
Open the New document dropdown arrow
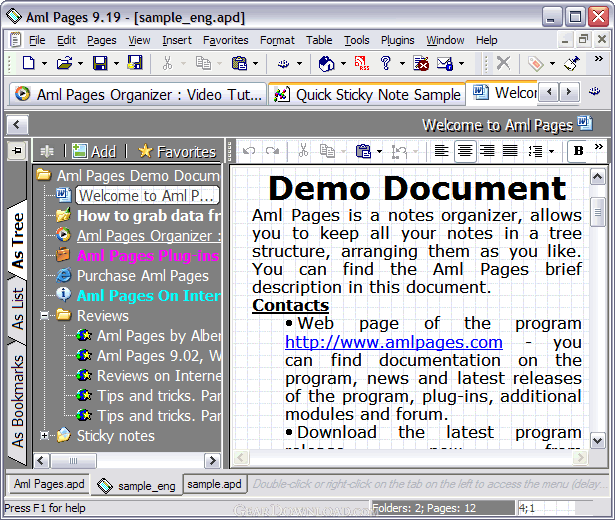(44, 63)
